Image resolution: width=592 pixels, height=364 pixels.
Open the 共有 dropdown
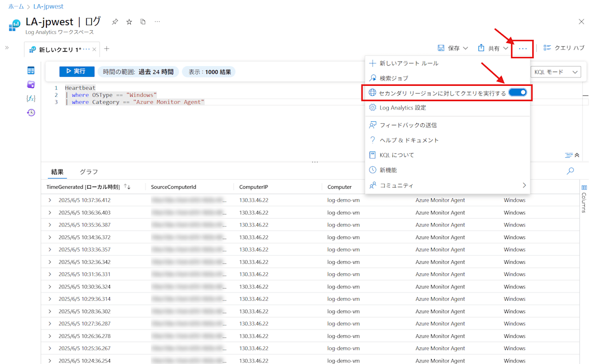(493, 48)
